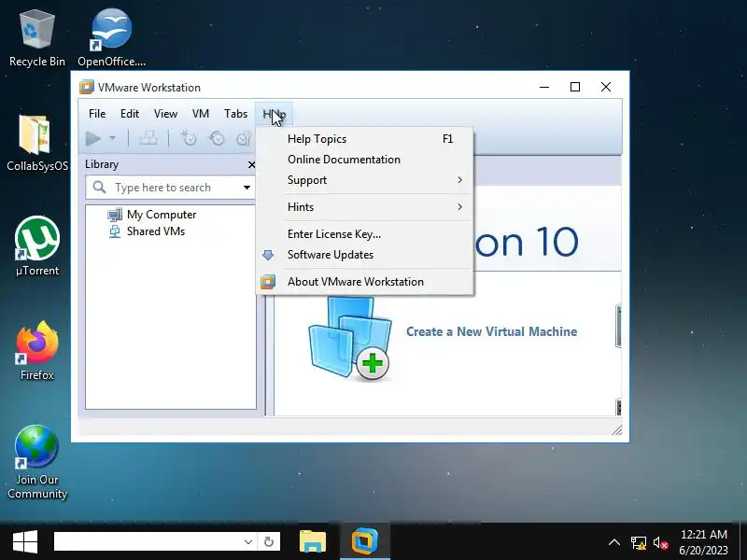
Task: Select the Software Updates download arrow icon
Action: (268, 255)
